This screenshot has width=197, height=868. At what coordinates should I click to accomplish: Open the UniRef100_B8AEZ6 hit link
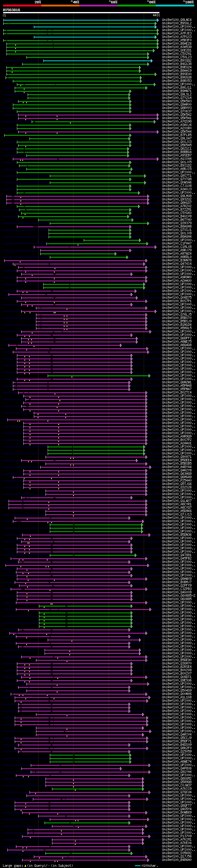point(177,43)
